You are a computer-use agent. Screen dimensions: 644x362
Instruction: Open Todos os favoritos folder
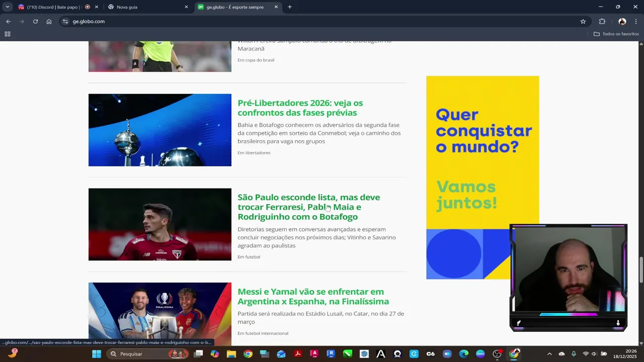tap(616, 34)
